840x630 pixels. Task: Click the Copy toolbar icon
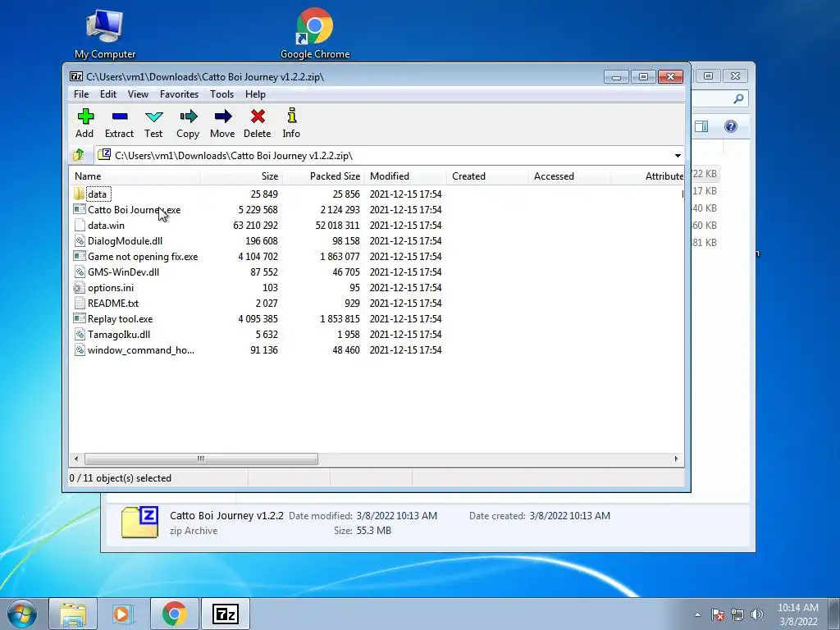click(x=189, y=116)
